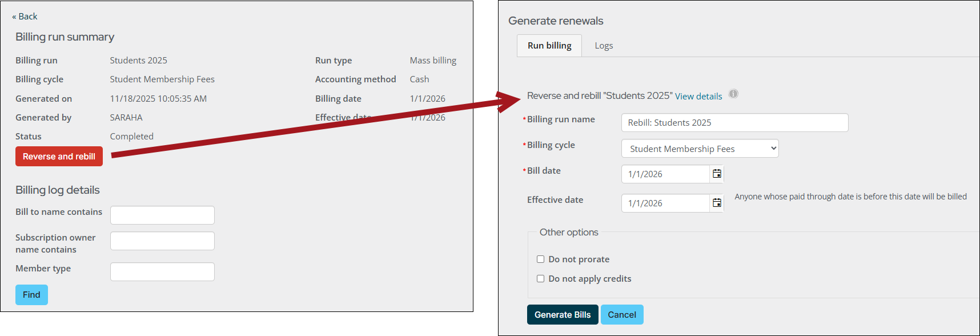980x336 pixels.
Task: Open the Bill date calendar picker icon
Action: pos(717,174)
